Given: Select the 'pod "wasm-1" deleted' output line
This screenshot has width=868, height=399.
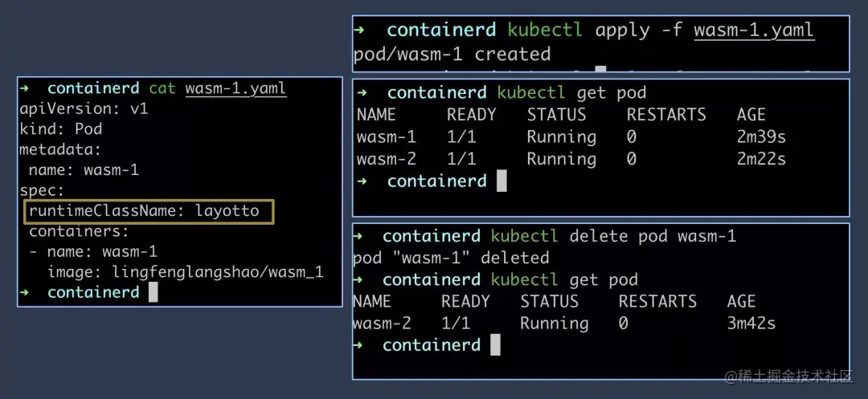Looking at the screenshot, I should 451,258.
